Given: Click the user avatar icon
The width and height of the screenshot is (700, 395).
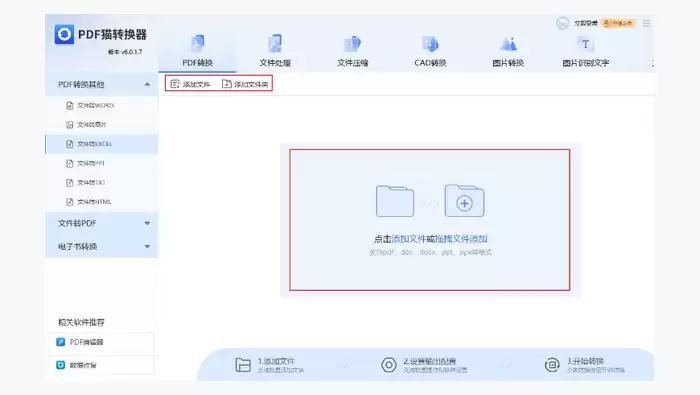Looking at the screenshot, I should pyautogui.click(x=562, y=23).
